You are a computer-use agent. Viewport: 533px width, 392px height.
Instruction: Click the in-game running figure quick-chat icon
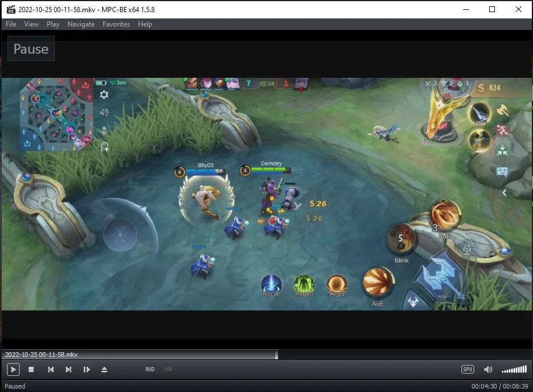(x=502, y=130)
